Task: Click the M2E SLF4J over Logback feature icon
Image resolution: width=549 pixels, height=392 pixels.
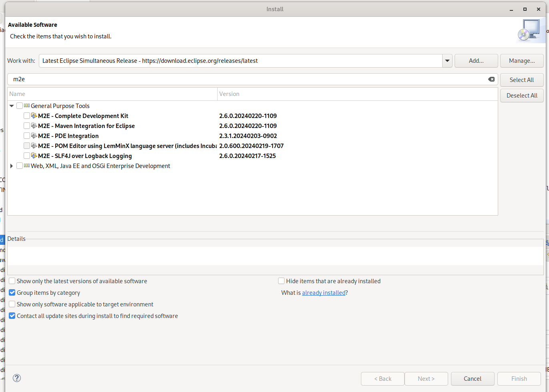Action: [34, 156]
